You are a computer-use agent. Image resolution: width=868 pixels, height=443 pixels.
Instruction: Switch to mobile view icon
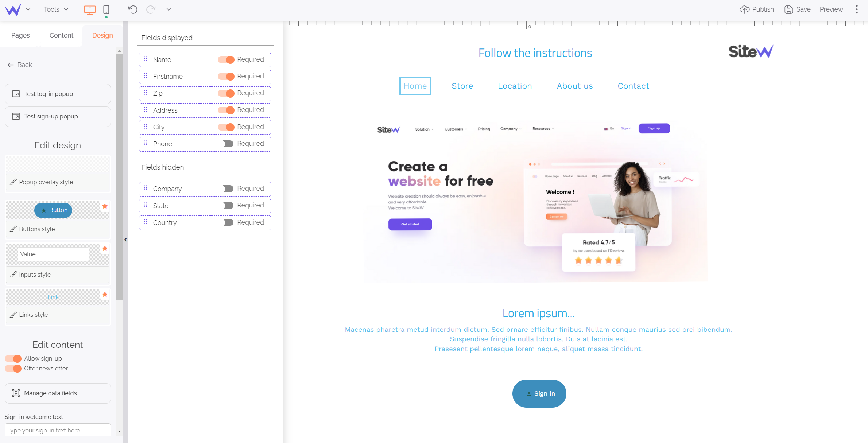tap(106, 9)
